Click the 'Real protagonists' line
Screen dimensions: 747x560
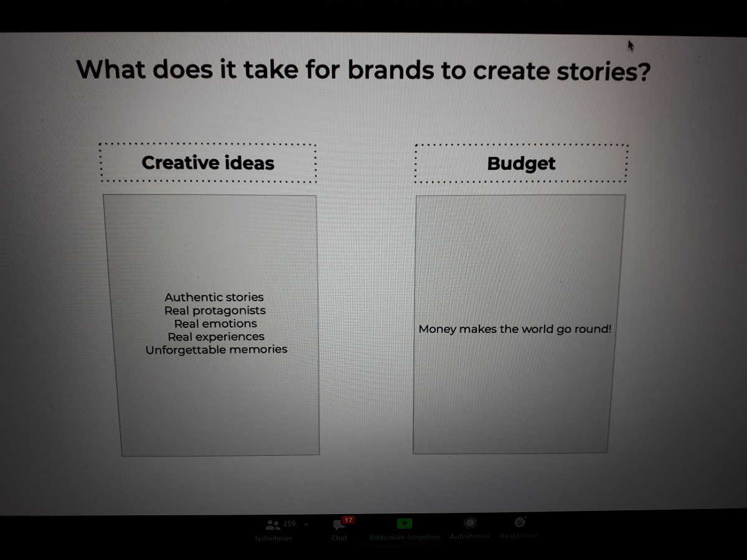tap(215, 310)
